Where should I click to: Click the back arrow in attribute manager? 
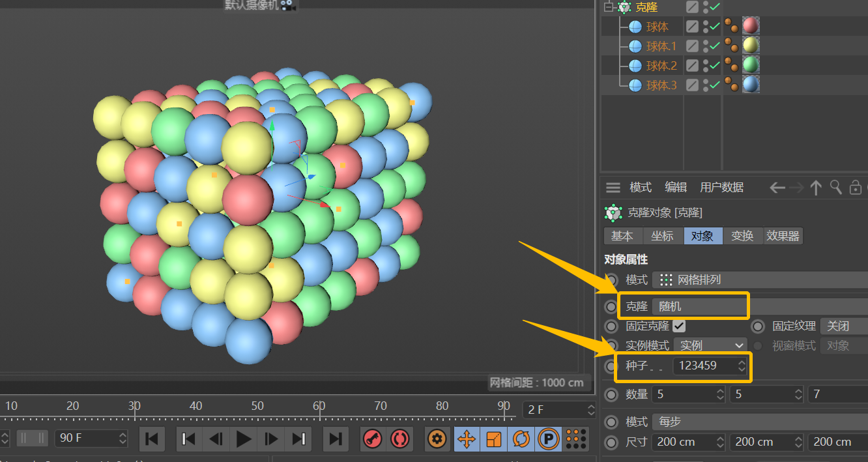tap(777, 188)
